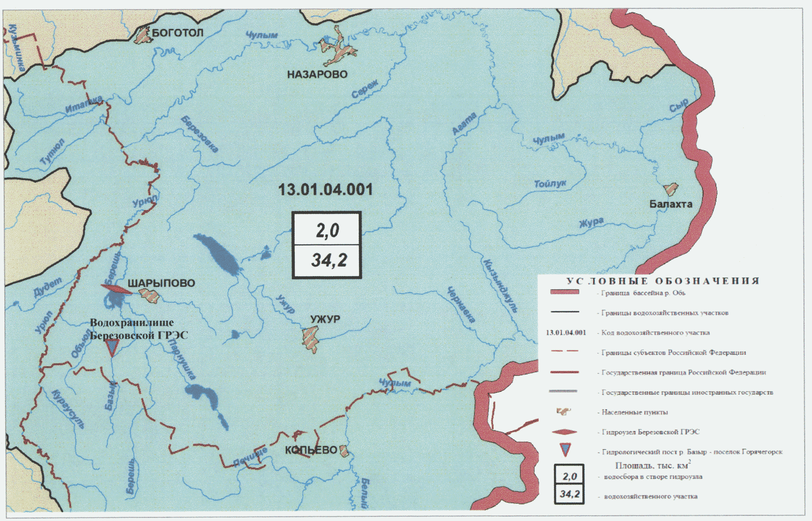Click the Балахта settlement symbol
Image resolution: width=812 pixels, height=521 pixels.
(671, 189)
